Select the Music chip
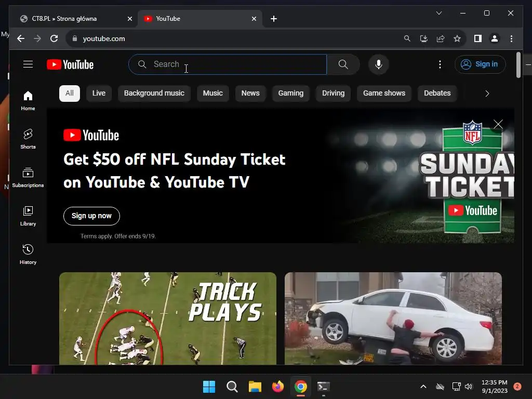The image size is (532, 399). [x=212, y=94]
